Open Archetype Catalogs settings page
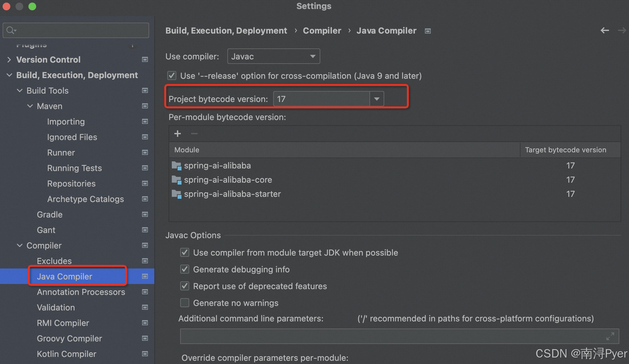The height and width of the screenshot is (364, 629). coord(86,199)
